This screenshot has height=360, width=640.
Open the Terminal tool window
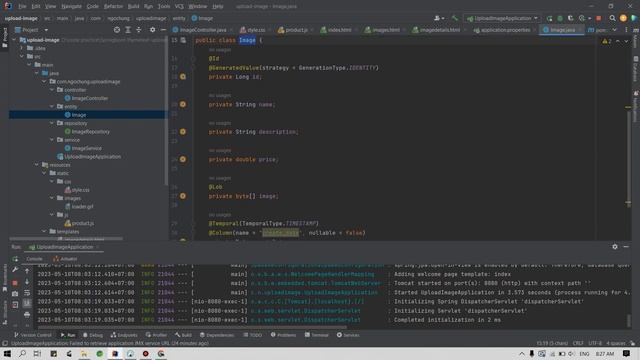coord(317,335)
